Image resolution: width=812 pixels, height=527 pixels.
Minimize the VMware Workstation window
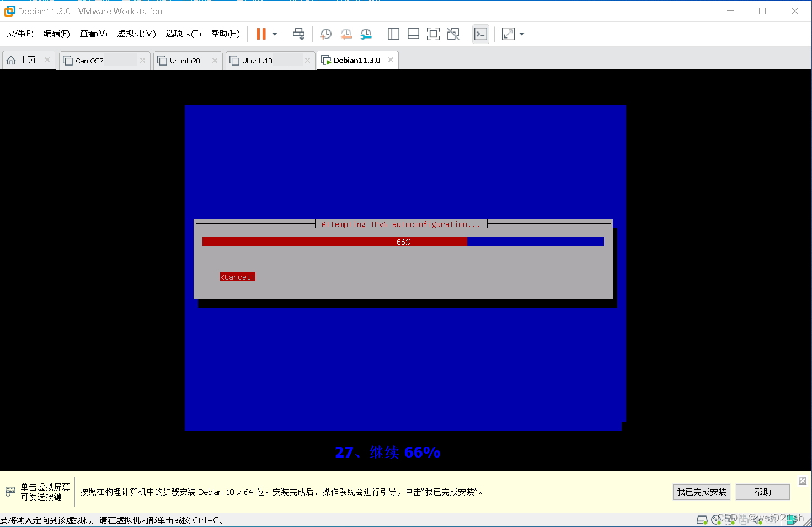tap(730, 11)
